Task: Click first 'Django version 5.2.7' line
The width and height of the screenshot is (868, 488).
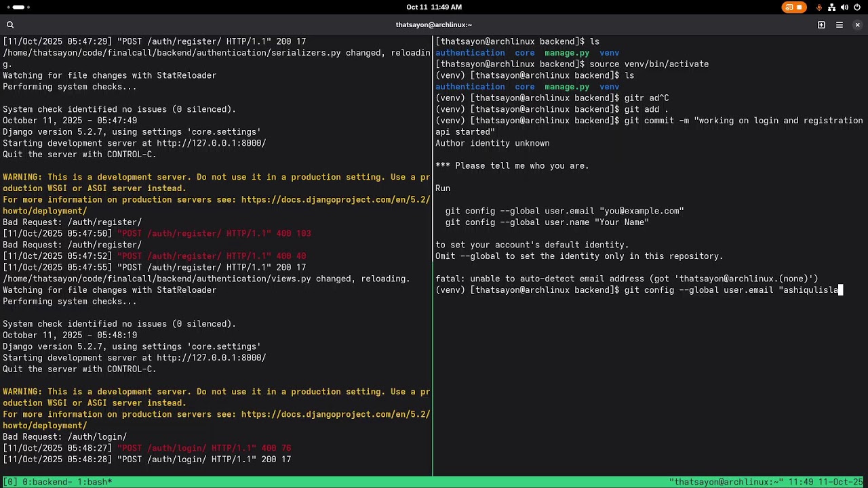Action: 132,132
